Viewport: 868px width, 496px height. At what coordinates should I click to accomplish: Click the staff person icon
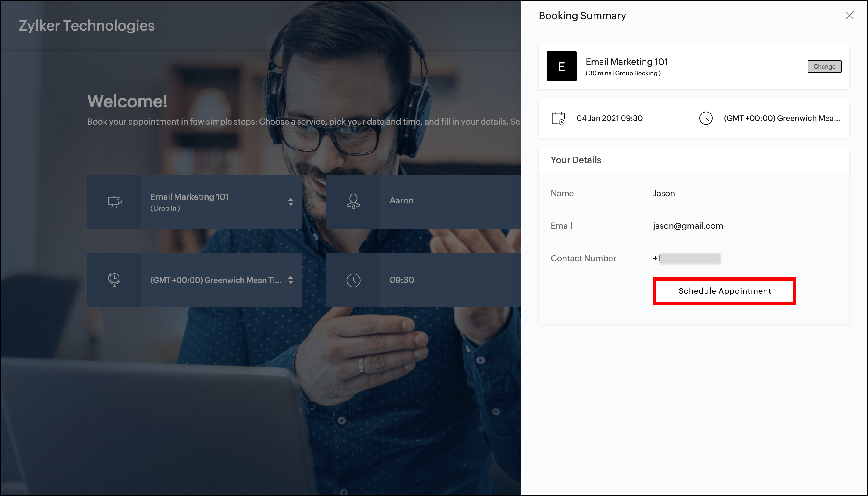(x=353, y=201)
